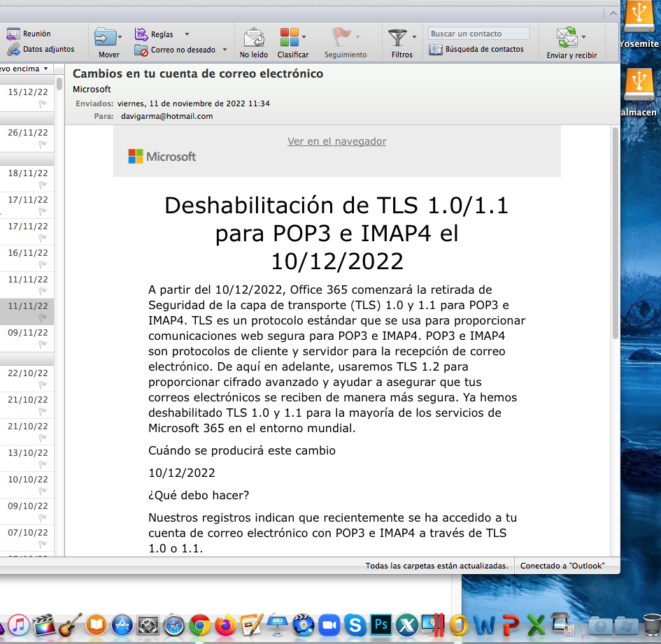Open the App Store dock icon
The height and width of the screenshot is (644, 661).
122,625
